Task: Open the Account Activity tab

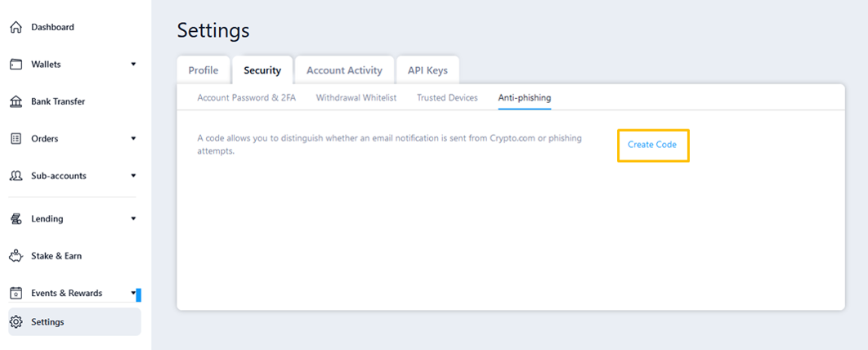Action: [x=344, y=70]
